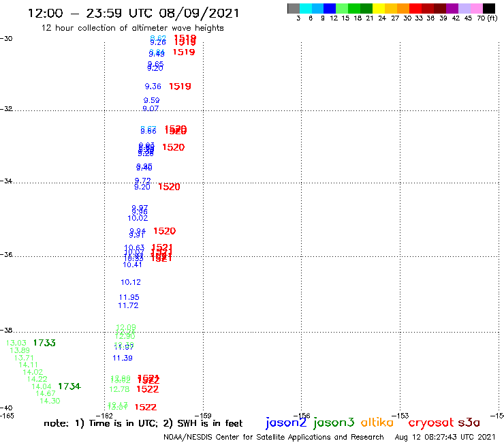Click the wave height value 9.07
Viewport: 504px width, 443px height.
(151, 108)
